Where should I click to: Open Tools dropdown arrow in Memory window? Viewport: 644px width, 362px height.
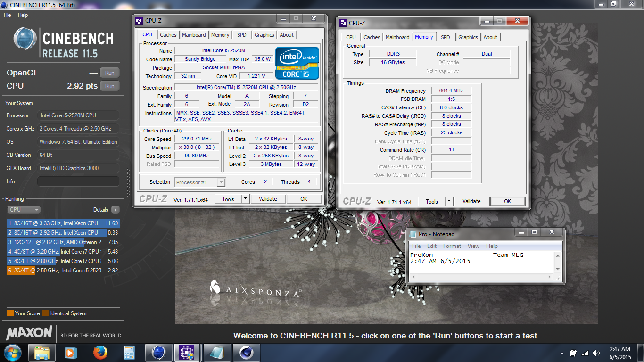449,201
